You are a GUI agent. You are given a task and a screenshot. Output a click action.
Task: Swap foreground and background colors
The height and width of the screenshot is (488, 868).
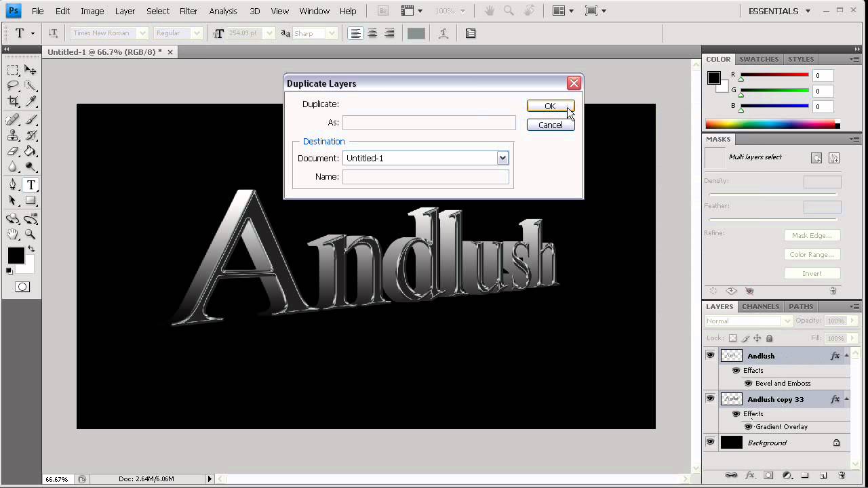coord(31,250)
